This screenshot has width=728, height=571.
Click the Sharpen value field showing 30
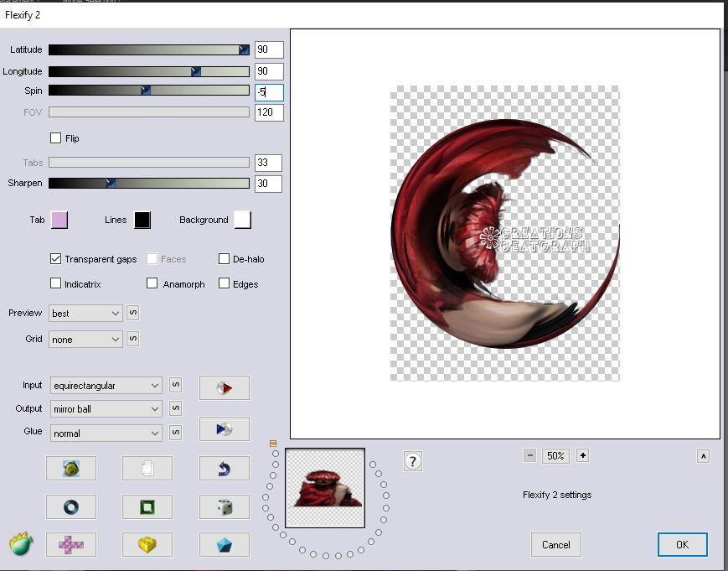(x=268, y=183)
